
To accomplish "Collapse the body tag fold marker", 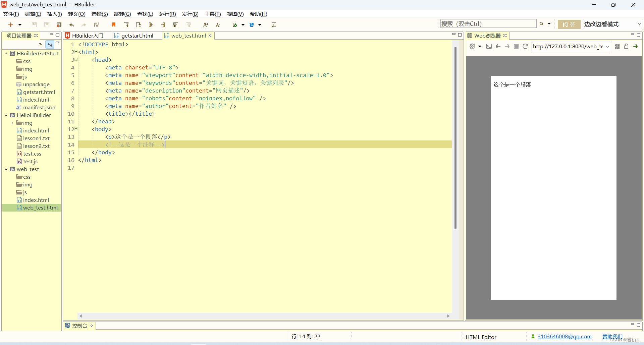I will tap(76, 129).
